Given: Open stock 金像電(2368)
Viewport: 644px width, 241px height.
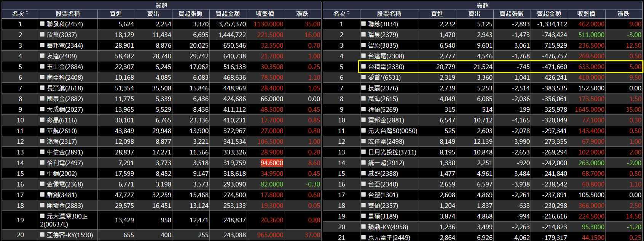Looking at the screenshot, I should tap(65, 184).
